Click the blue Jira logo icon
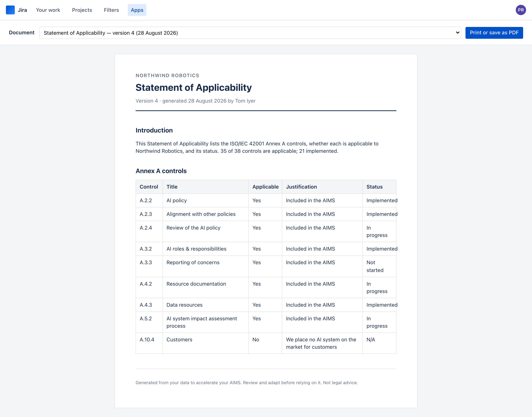 (10, 10)
